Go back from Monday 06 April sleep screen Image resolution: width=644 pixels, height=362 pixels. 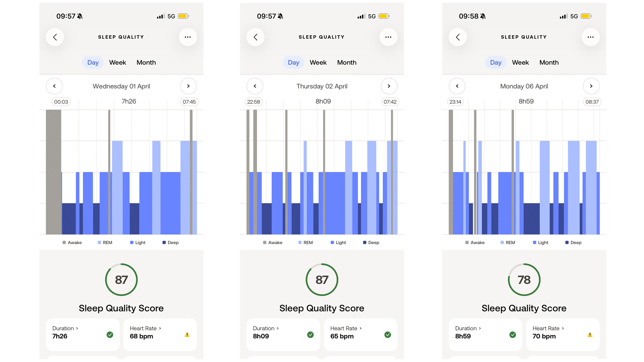point(458,37)
